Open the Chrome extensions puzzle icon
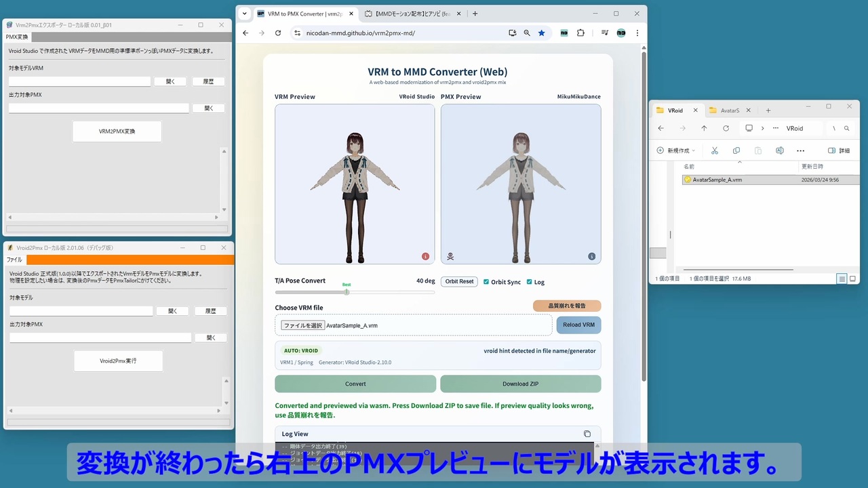 pyautogui.click(x=580, y=33)
